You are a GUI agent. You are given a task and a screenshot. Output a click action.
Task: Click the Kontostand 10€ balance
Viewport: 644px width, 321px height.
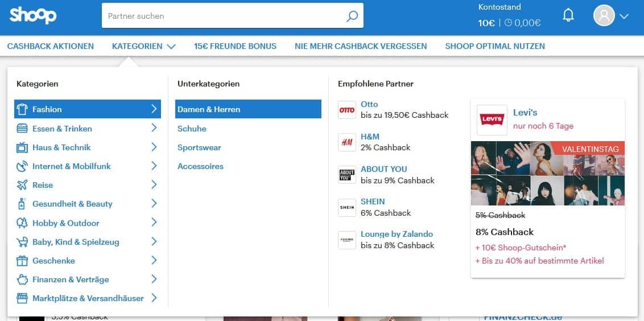pyautogui.click(x=486, y=23)
